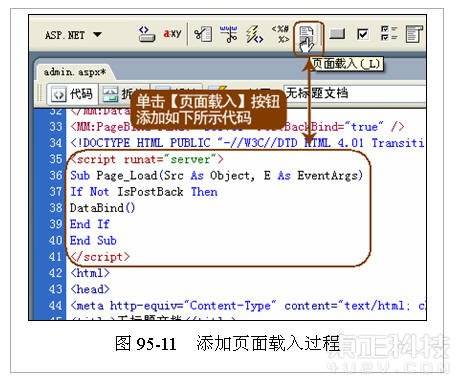456x381 pixels.
Task: Switch to the admin.aspx* document tab
Action: pos(75,72)
